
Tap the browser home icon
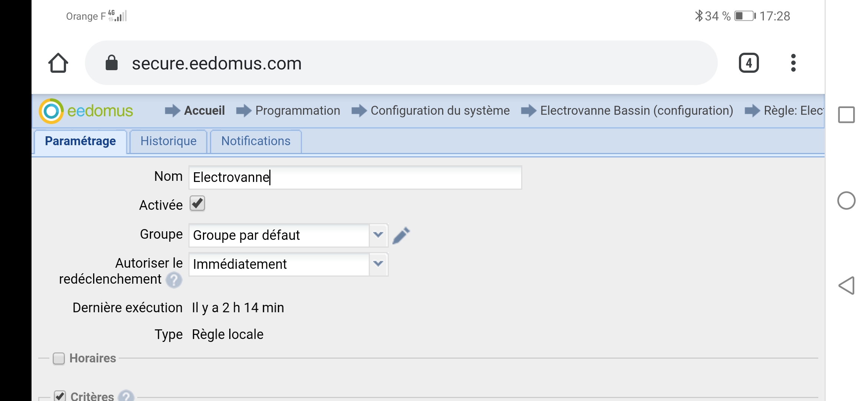[58, 63]
